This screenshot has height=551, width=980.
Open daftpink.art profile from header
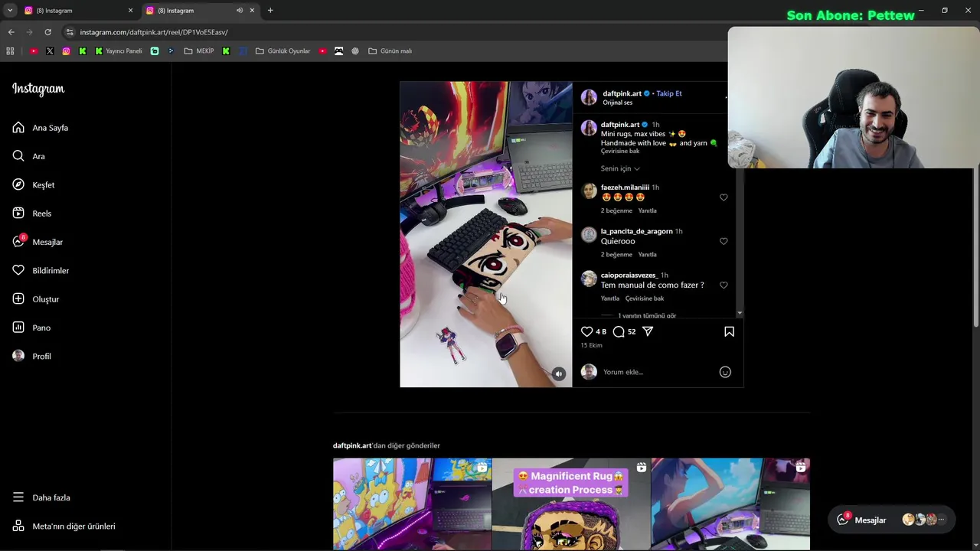[x=622, y=93]
